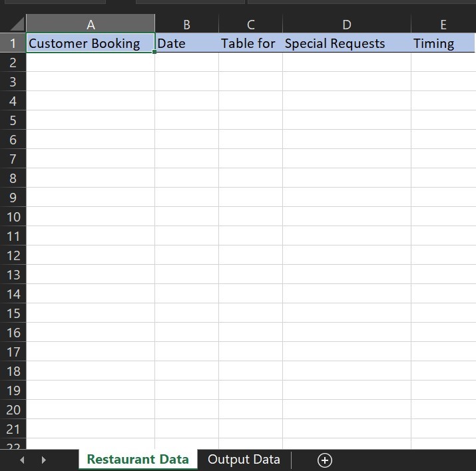Click the Timing header cell
The image size is (476, 471).
click(443, 43)
